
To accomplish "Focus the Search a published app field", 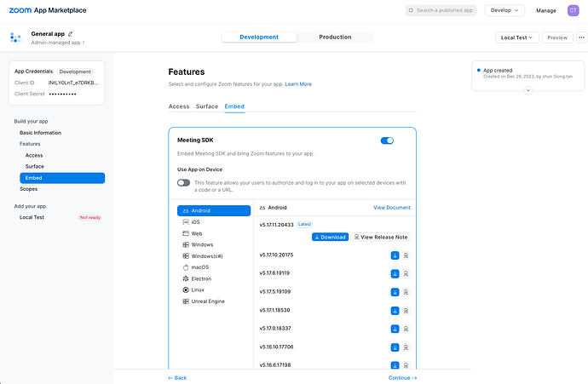I will coord(441,10).
